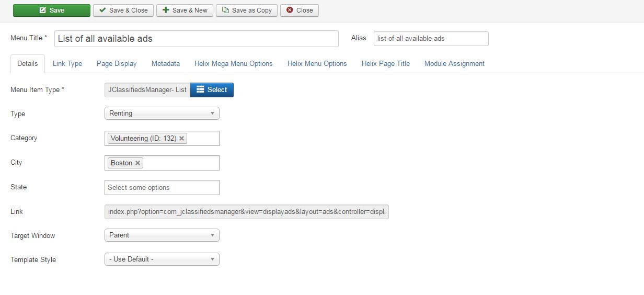Open the Page Display tab
644x295 pixels.
(x=117, y=64)
